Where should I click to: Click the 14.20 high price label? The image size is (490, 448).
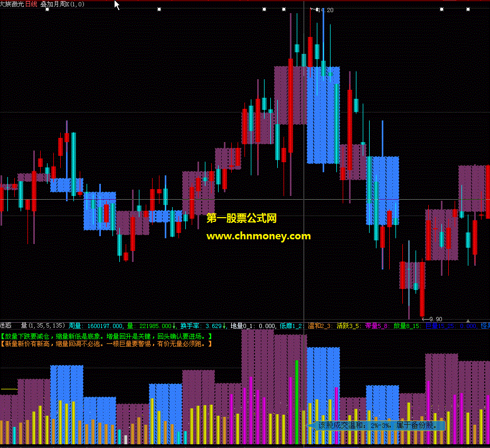326,10
